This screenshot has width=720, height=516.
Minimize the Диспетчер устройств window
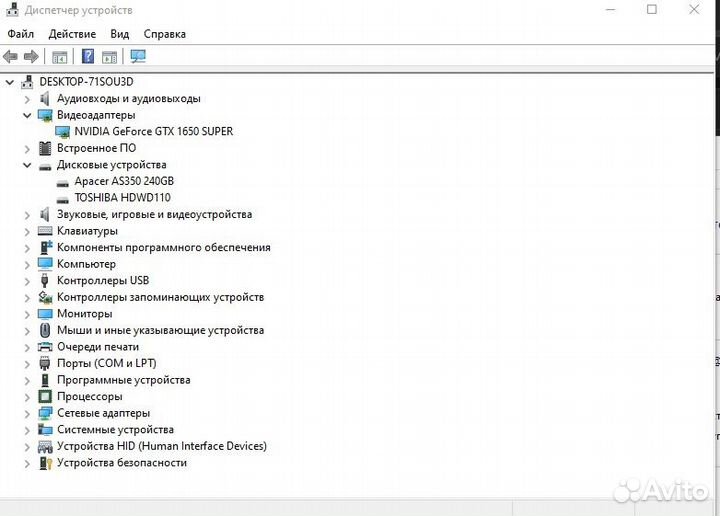click(610, 9)
